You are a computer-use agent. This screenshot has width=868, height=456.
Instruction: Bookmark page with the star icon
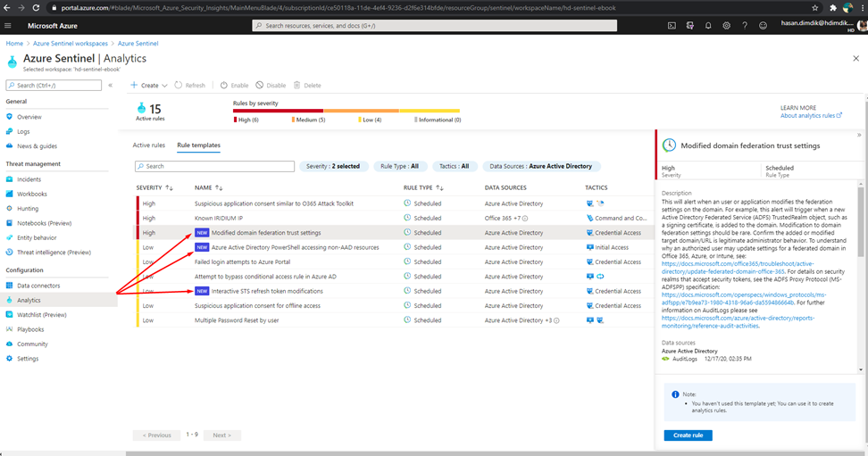pyautogui.click(x=814, y=8)
